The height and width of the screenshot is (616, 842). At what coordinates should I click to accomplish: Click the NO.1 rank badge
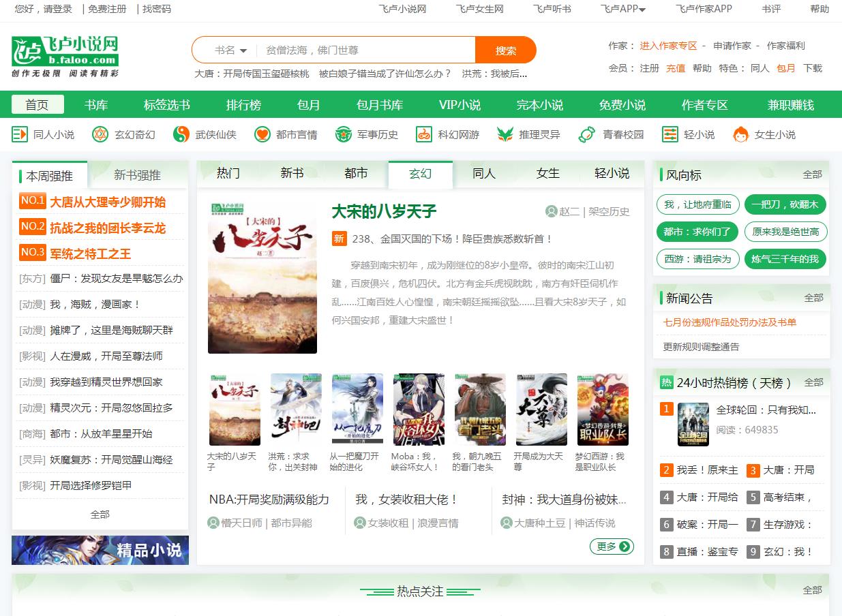pos(33,201)
